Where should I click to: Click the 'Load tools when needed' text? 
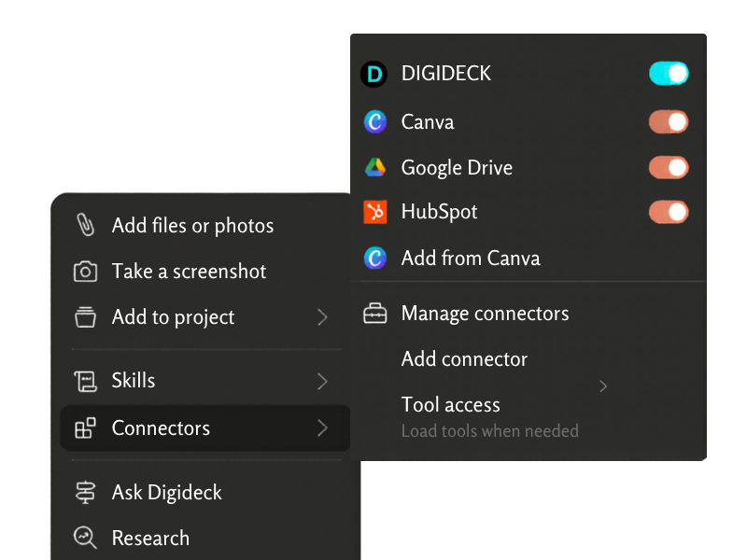coord(489,431)
